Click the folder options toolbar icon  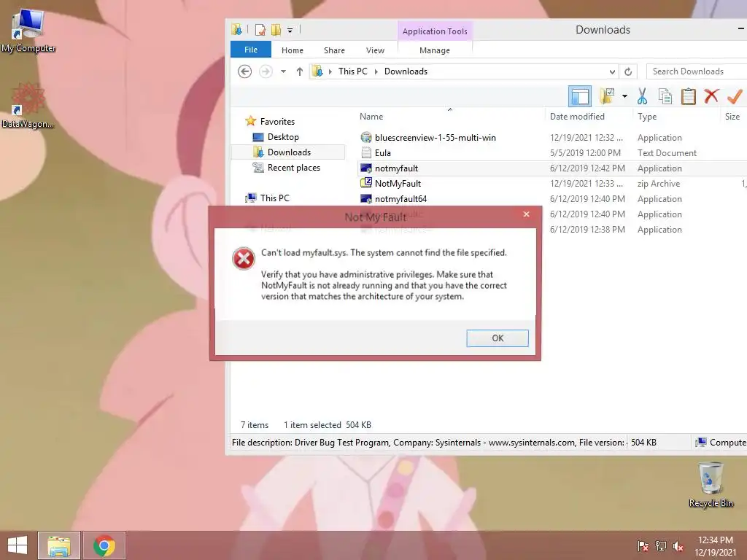[x=607, y=96]
